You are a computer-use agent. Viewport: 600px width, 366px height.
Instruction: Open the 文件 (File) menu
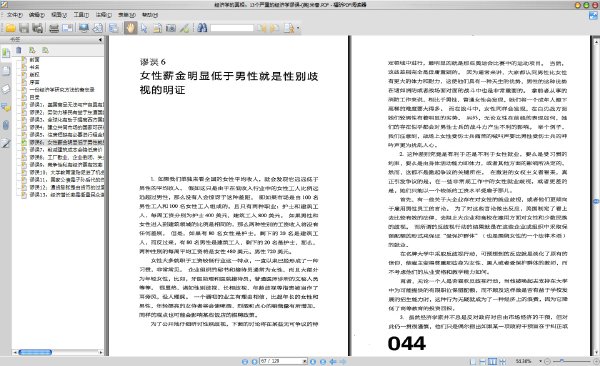[x=15, y=15]
